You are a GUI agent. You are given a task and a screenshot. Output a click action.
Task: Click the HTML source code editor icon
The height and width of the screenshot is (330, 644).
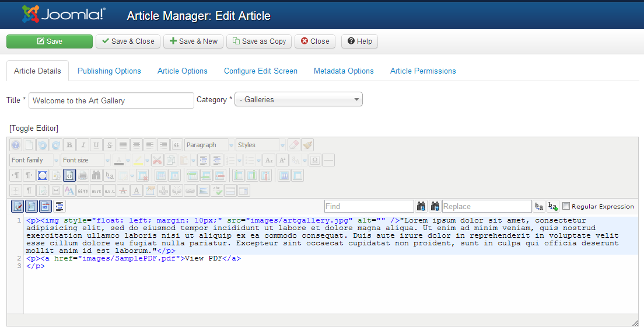(x=69, y=176)
